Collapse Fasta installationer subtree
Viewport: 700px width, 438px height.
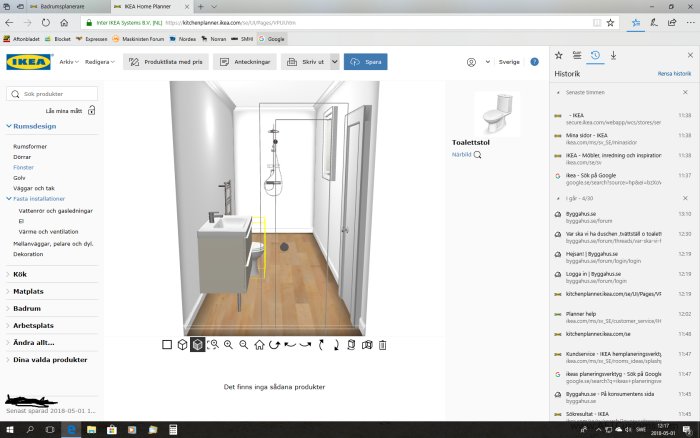[36, 199]
